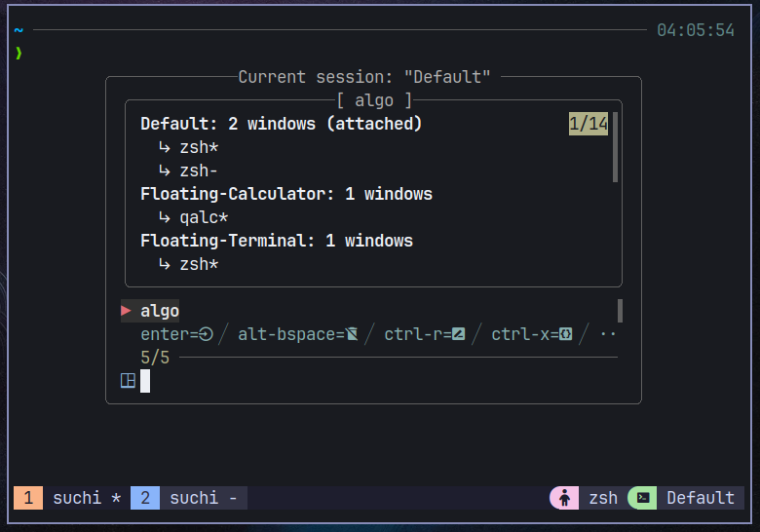Viewport: 760px width, 532px height.
Task: Click 'Default: 2 windows (attached)' line
Action: coord(282,124)
